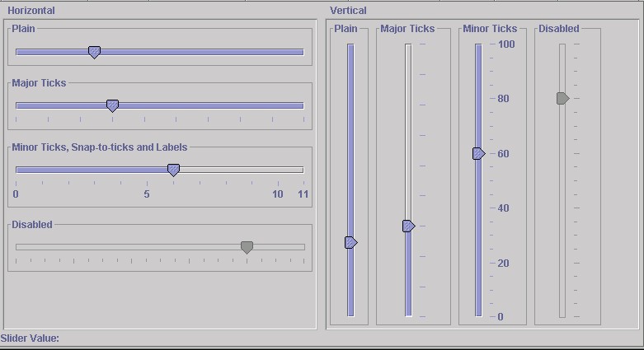644x350 pixels.
Task: Click right end of horizontal Plain slider track
Action: point(300,52)
